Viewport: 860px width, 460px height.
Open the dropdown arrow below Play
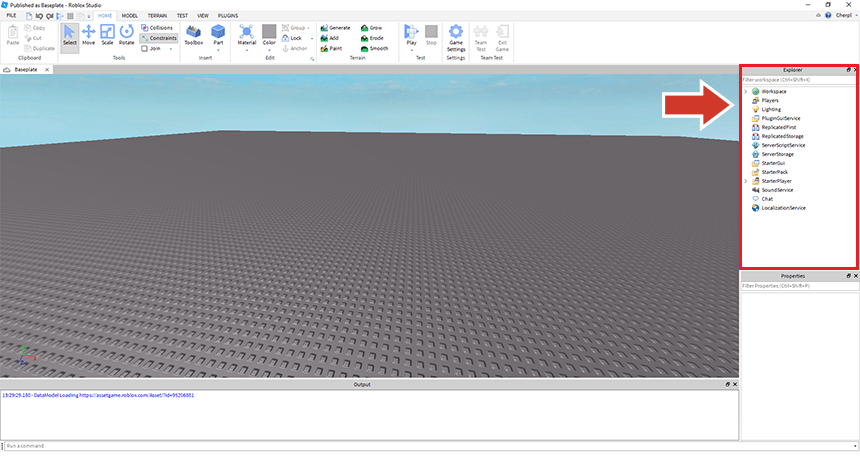click(411, 50)
